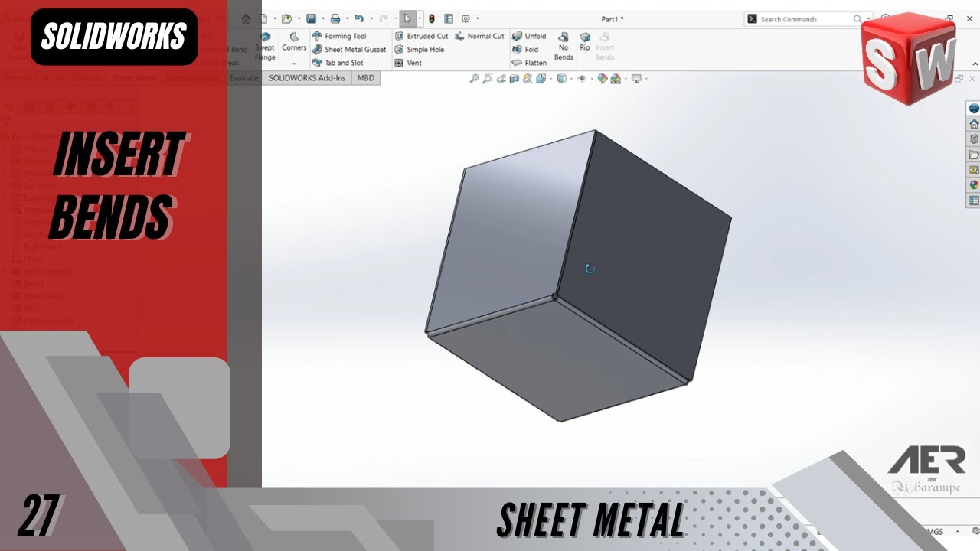The width and height of the screenshot is (980, 551).
Task: Click the Zoom to Area icon
Action: pos(488,78)
